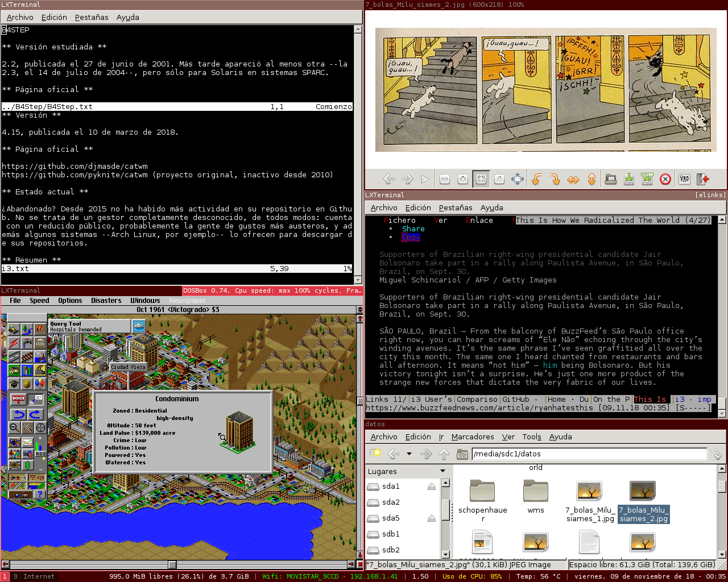Image resolution: width=728 pixels, height=582 pixels.
Task: Follow the Copy link in elinks
Action: [x=411, y=238]
